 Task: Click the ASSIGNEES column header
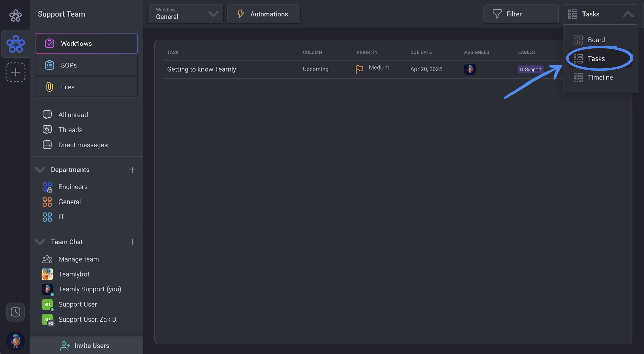point(477,52)
